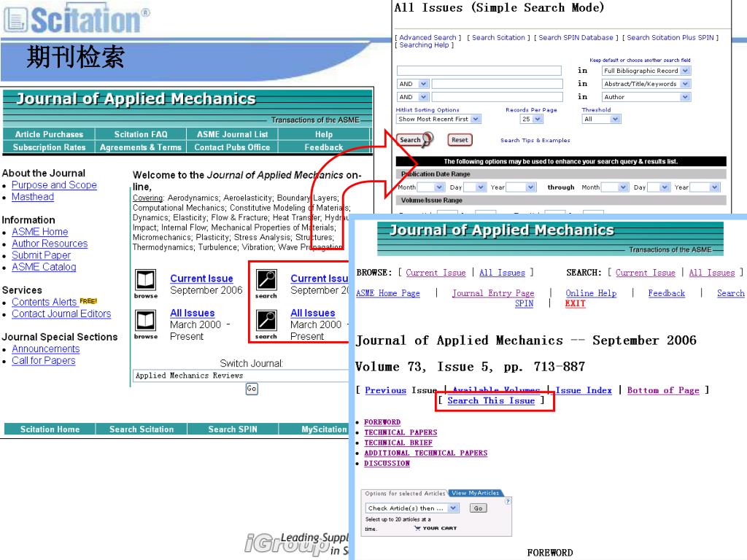Click the help question mark in MyArticles box
Viewport: 747px width, 560px height.
pos(508,501)
